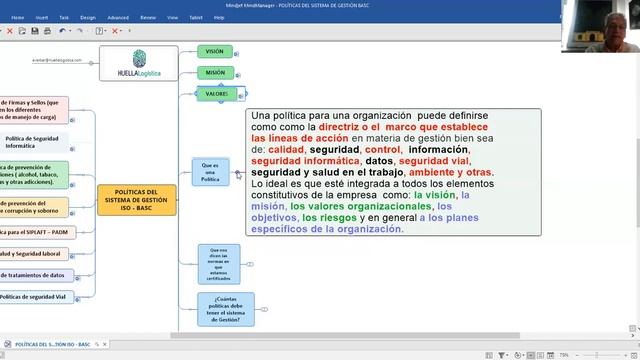Switch to the Advanced ribbon tab
The image size is (640, 360).
(x=118, y=18)
